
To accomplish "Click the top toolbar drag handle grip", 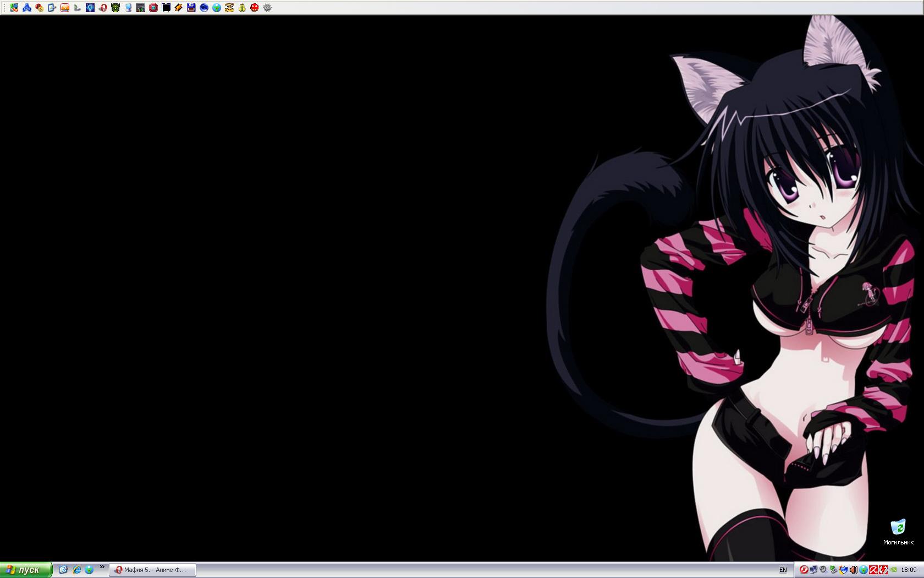I will (x=4, y=8).
